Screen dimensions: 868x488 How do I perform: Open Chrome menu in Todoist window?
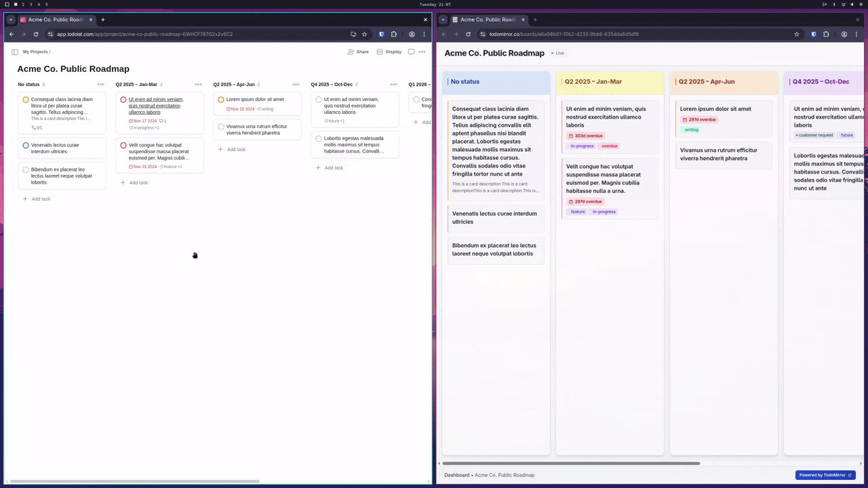pyautogui.click(x=424, y=34)
